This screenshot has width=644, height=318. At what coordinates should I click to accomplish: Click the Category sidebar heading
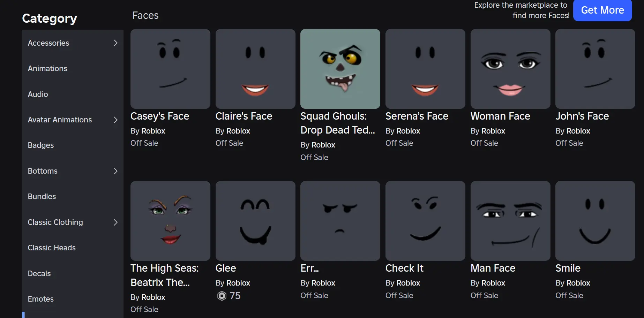[50, 18]
